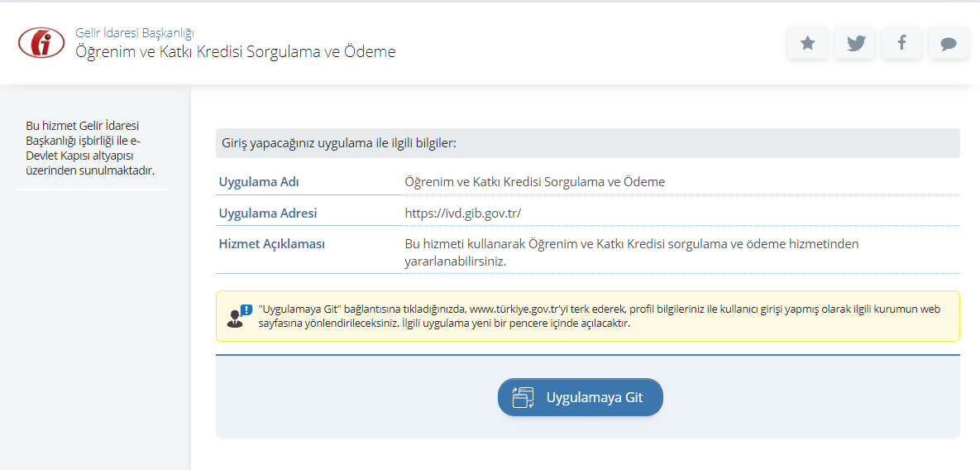Image resolution: width=980 pixels, height=470 pixels.
Task: Click the window icon inside Uygulamaya Git button
Action: click(x=523, y=398)
